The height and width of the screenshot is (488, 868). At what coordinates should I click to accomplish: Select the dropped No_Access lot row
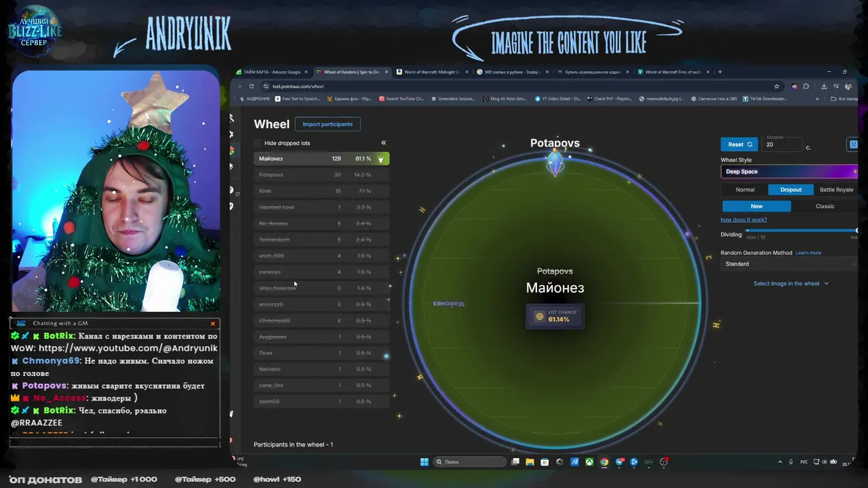[321, 223]
